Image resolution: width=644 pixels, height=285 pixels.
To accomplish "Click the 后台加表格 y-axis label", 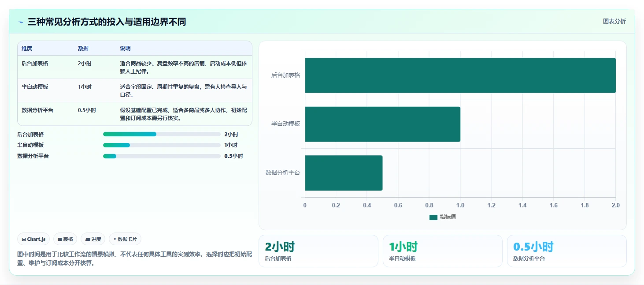I will (x=285, y=75).
